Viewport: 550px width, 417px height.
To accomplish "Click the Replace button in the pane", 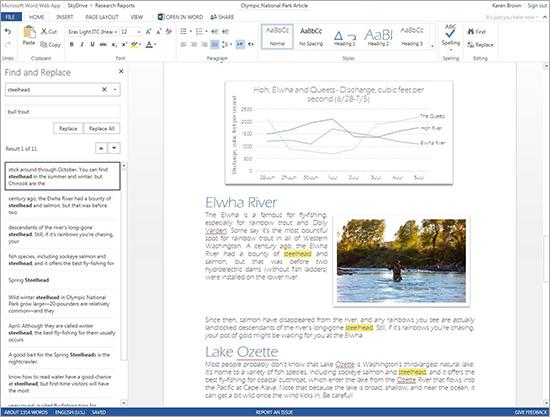I will tap(68, 128).
